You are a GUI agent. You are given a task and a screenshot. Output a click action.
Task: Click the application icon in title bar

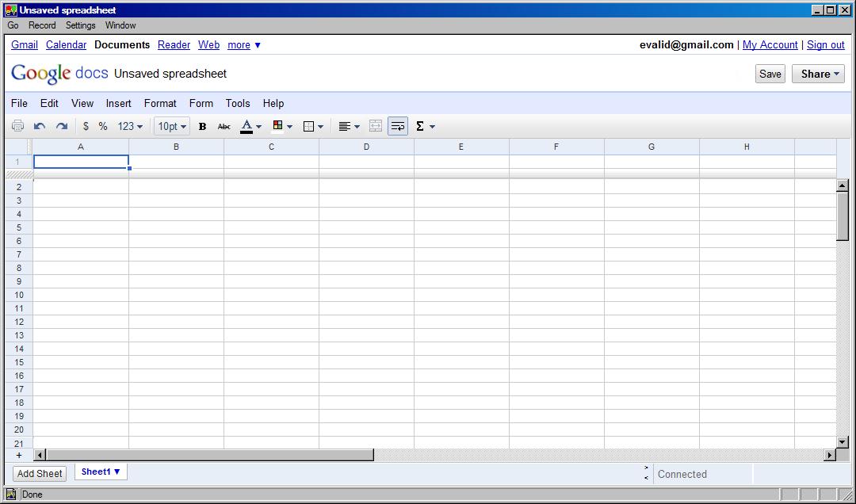(11, 10)
